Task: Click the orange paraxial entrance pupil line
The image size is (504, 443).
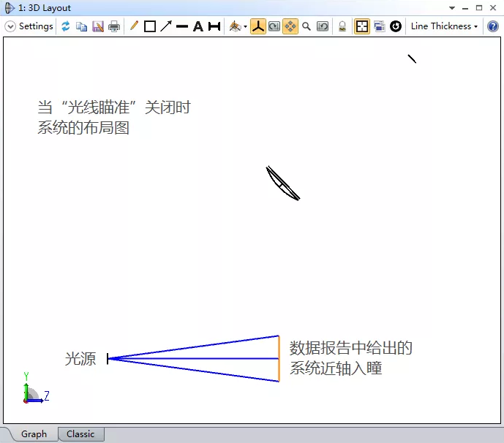Action: tap(279, 359)
